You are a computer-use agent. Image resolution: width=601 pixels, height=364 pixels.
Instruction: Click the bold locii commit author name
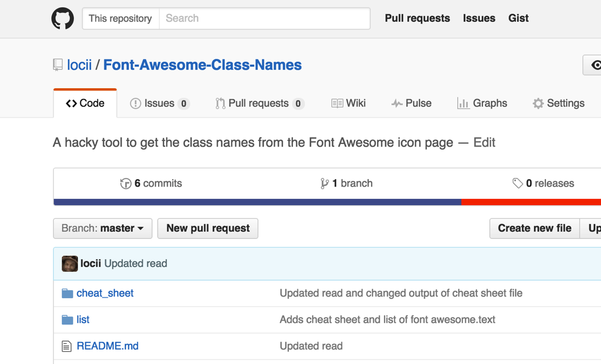90,264
